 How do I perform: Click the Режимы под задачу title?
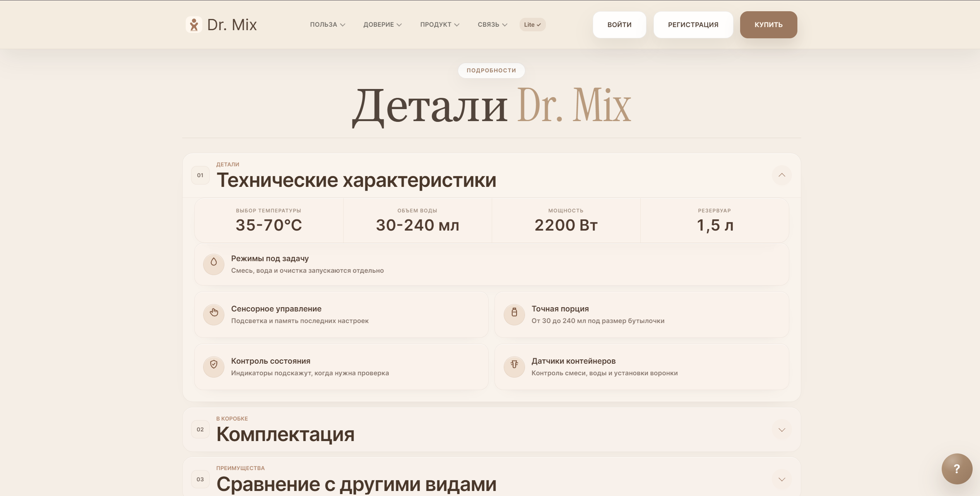270,258
